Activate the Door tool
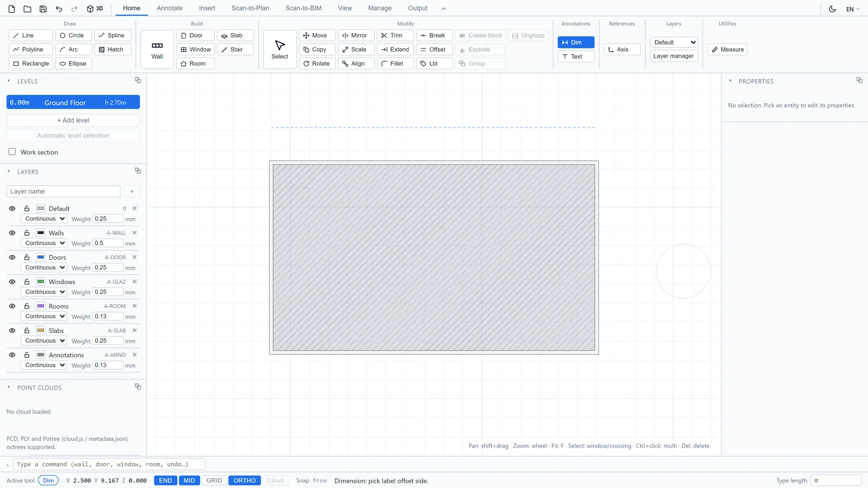Viewport: 868px width, 488px height. [195, 35]
